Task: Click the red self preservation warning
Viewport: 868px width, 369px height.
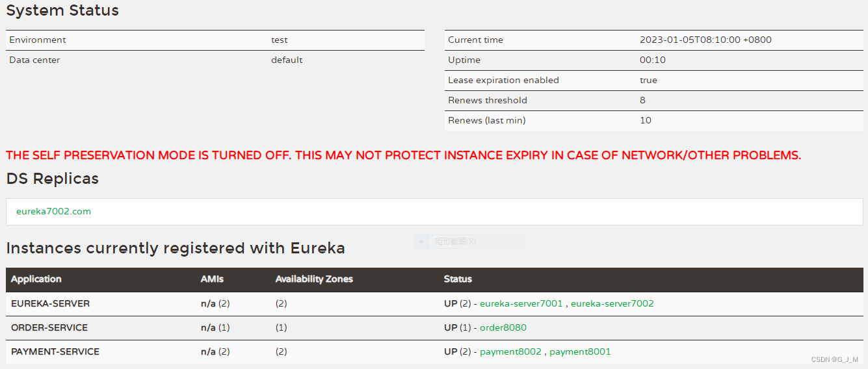Action: (403, 155)
